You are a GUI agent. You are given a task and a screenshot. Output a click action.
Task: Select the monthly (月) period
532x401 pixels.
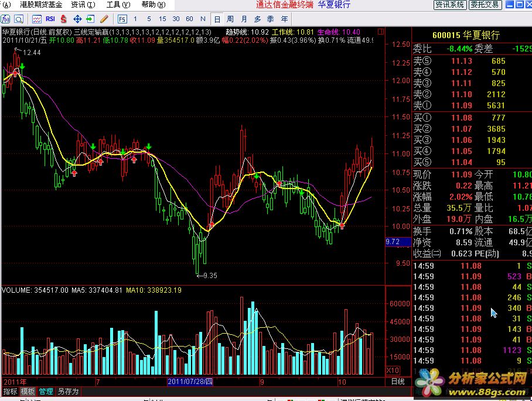coord(244,19)
